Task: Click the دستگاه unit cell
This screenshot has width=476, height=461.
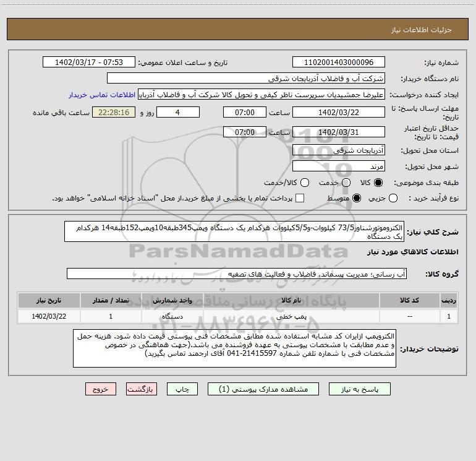Action: 172,316
